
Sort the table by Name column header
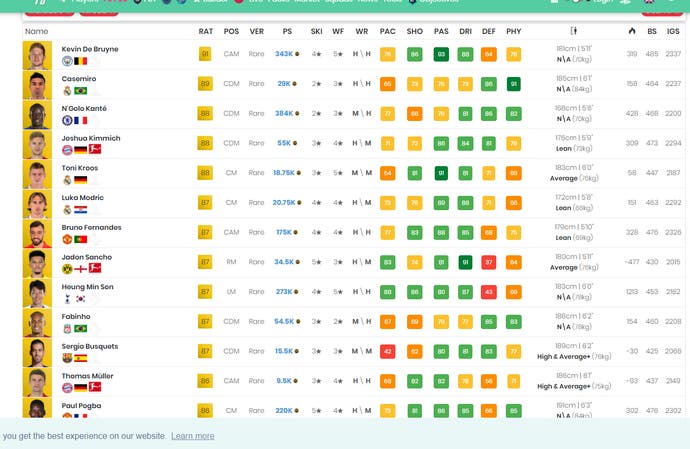point(37,31)
